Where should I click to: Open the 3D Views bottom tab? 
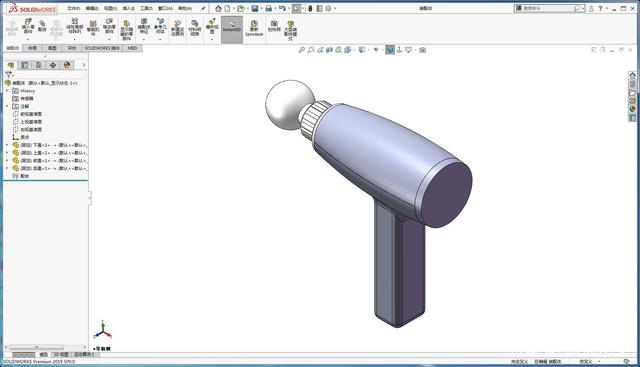click(x=61, y=354)
